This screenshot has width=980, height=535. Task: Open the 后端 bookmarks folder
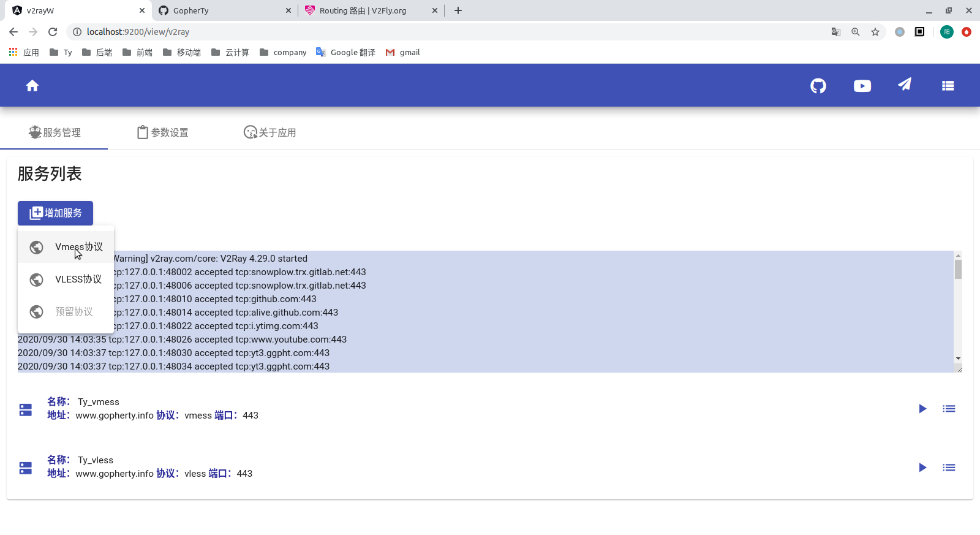tap(97, 53)
